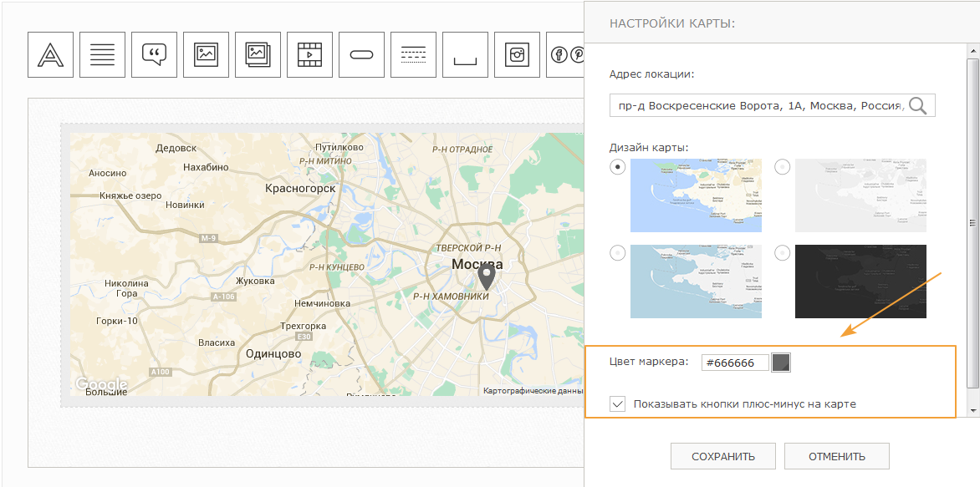Click the Трехгорка label on the map
The image size is (980, 487).
pos(304,326)
